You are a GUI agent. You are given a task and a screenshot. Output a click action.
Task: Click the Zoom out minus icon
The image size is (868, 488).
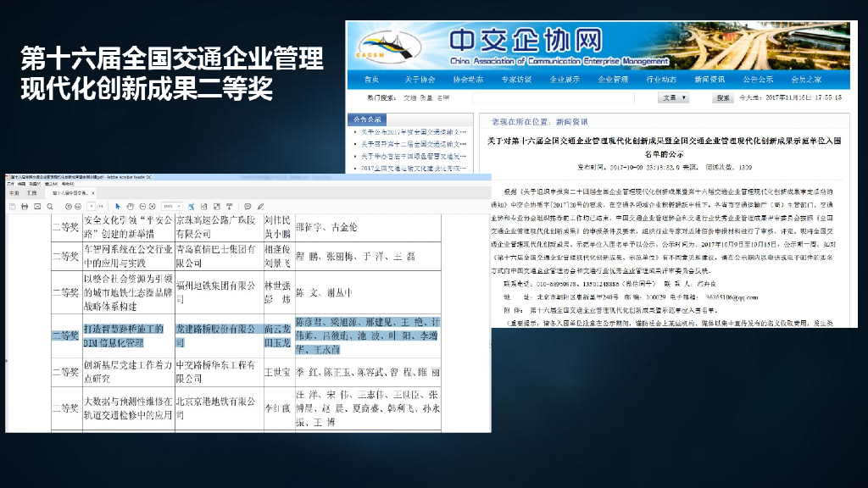142,207
